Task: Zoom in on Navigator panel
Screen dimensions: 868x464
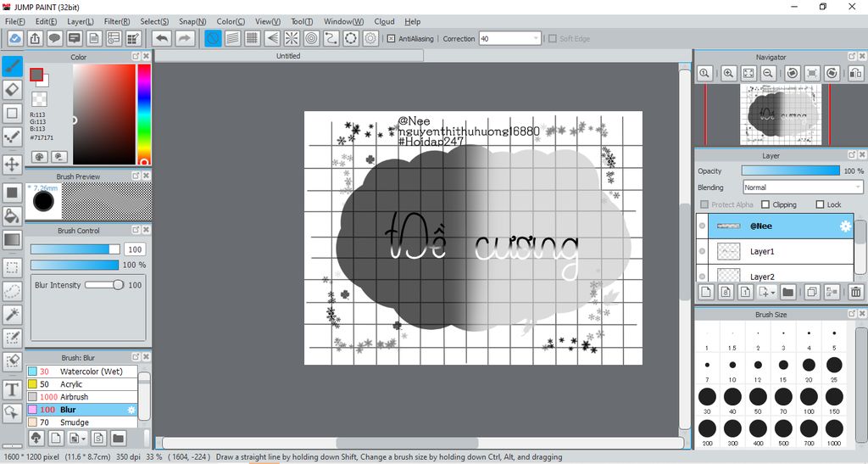Action: click(x=728, y=73)
